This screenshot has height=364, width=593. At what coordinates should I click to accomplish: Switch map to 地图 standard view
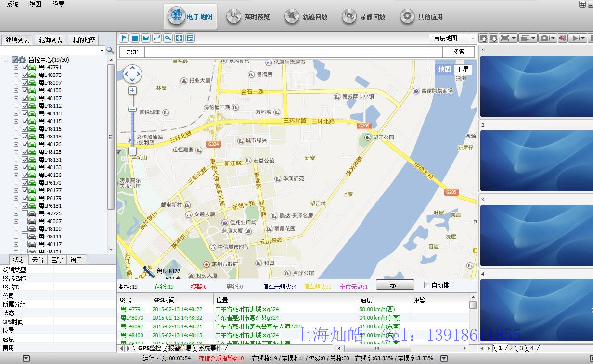[x=444, y=69]
